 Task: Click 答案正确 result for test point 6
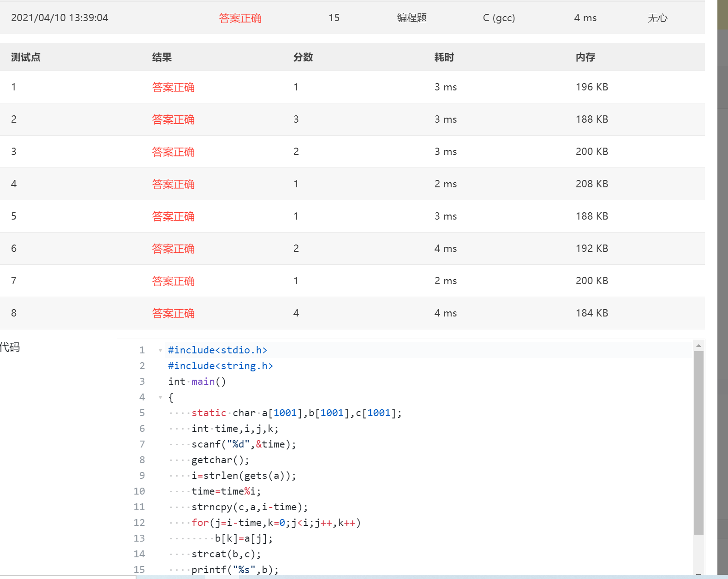(x=173, y=249)
